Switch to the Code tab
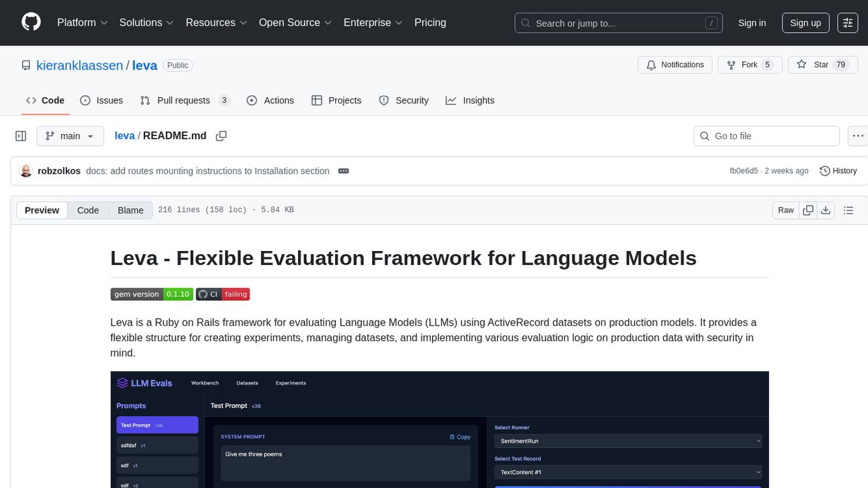Screen dimensions: 868x488 pos(45,100)
